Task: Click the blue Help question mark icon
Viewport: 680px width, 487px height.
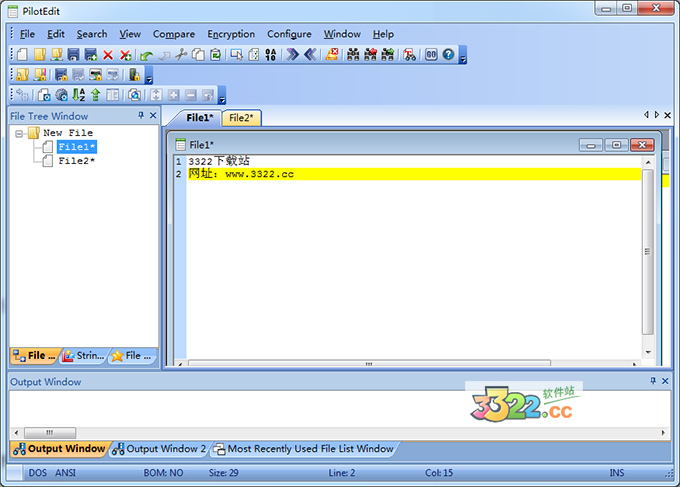Action: tap(448, 55)
